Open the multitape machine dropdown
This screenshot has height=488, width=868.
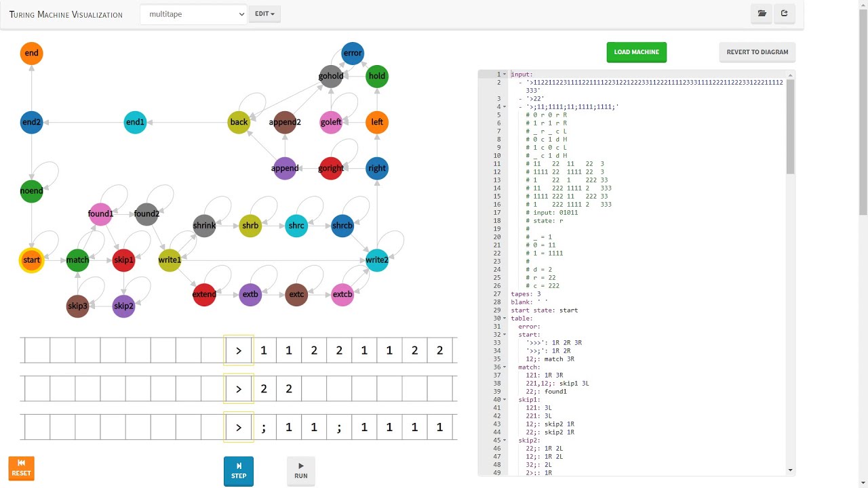click(193, 14)
